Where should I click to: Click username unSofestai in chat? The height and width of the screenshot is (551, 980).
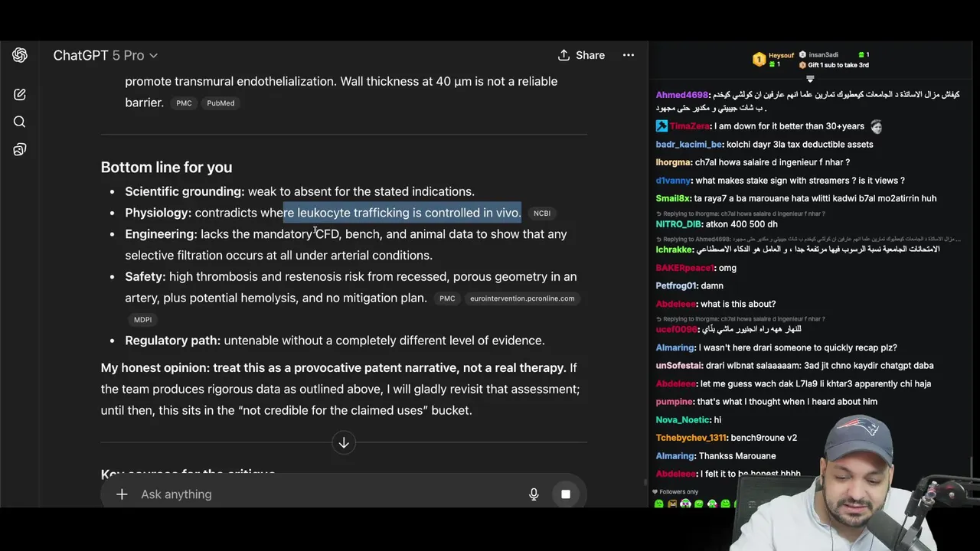(x=679, y=365)
